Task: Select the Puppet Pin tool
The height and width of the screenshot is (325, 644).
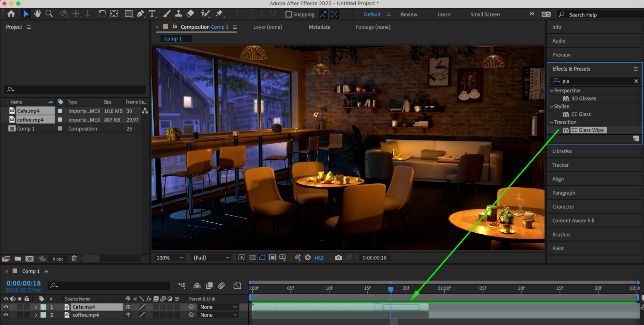Action: click(219, 14)
